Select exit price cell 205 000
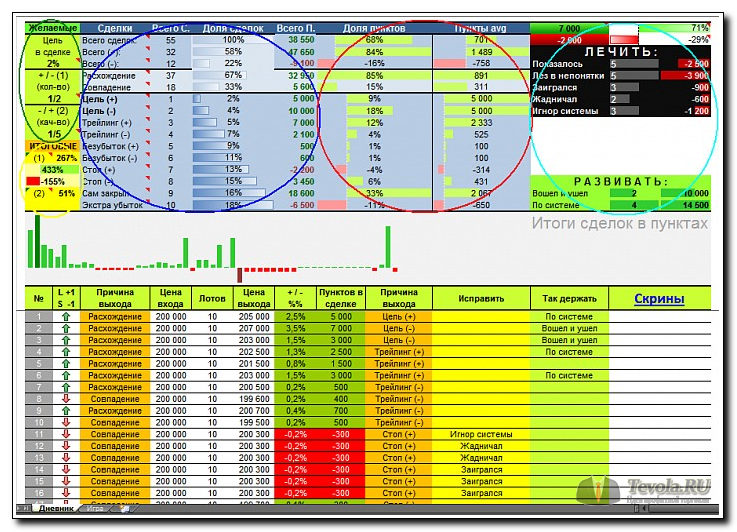 click(254, 316)
